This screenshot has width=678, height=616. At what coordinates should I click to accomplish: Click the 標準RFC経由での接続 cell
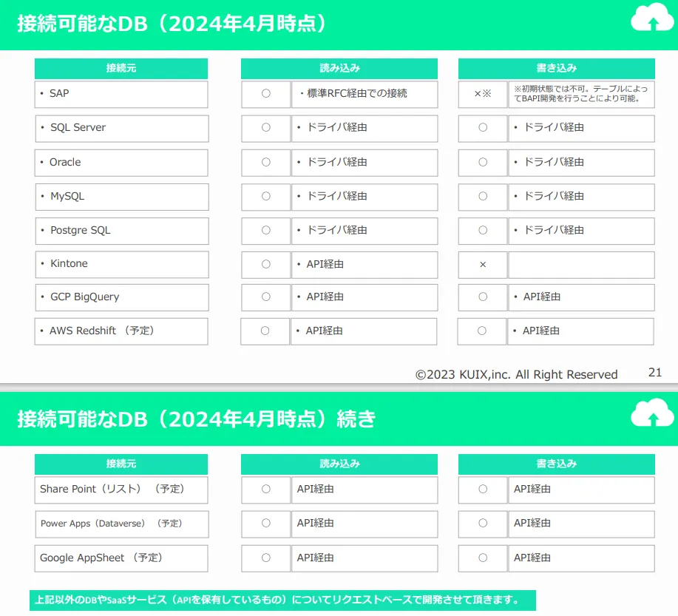(x=364, y=94)
